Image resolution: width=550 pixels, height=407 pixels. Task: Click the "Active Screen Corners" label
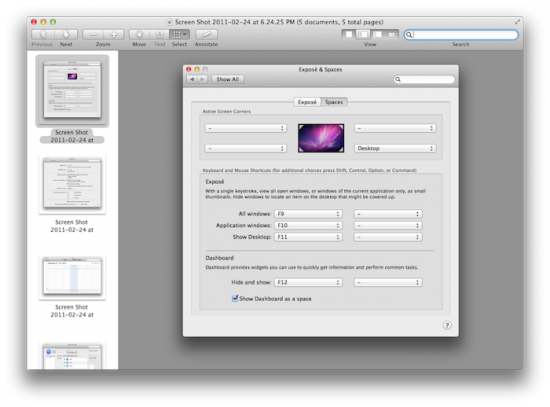227,112
